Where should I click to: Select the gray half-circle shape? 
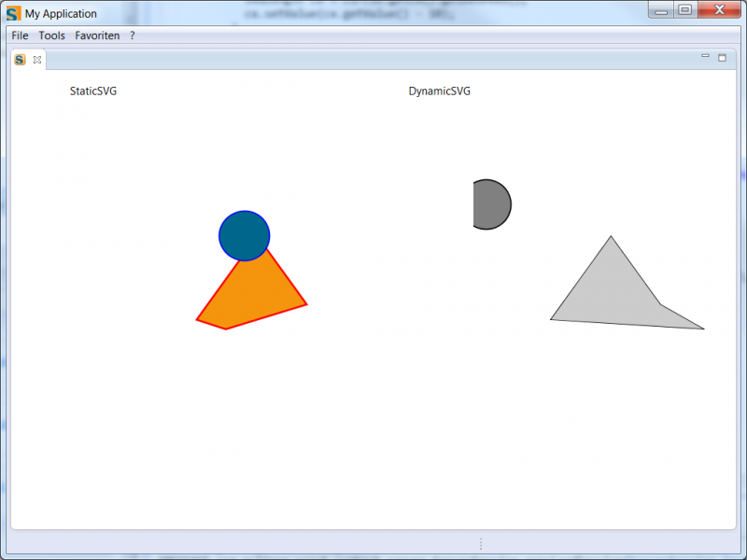point(490,204)
